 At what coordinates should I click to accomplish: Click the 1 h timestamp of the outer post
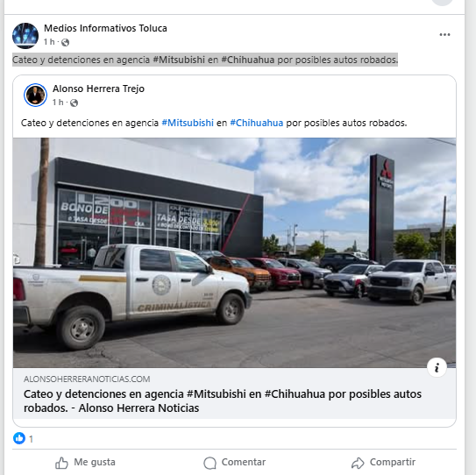click(x=49, y=42)
